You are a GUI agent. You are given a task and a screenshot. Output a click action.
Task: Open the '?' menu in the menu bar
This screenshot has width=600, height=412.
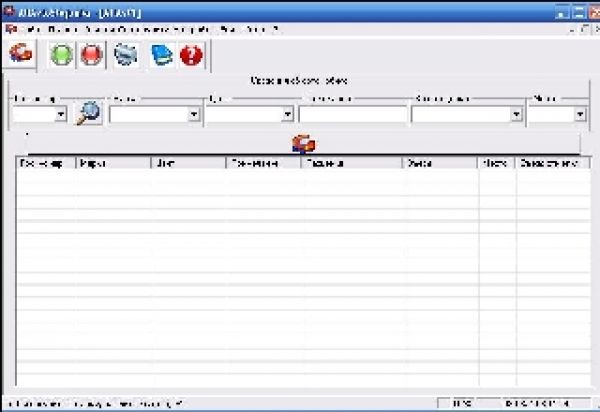click(x=275, y=29)
